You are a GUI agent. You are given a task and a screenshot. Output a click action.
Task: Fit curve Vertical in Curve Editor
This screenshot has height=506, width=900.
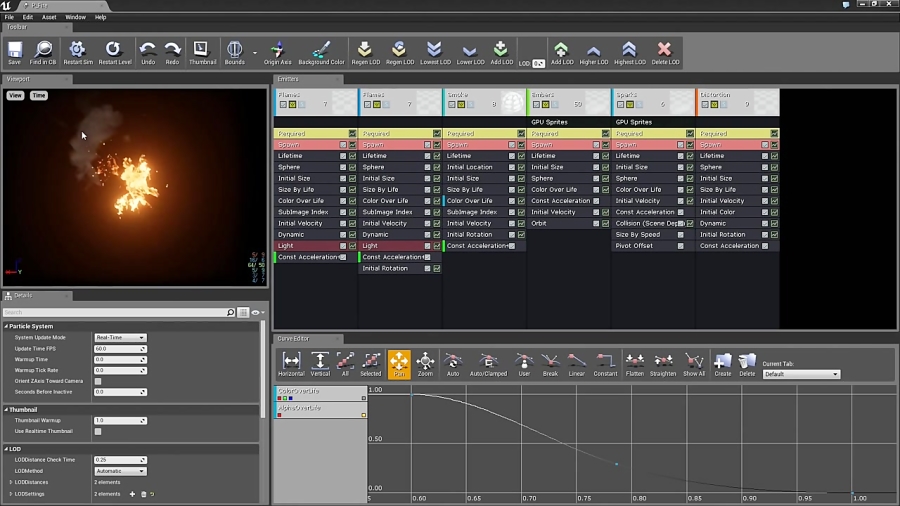pos(320,365)
